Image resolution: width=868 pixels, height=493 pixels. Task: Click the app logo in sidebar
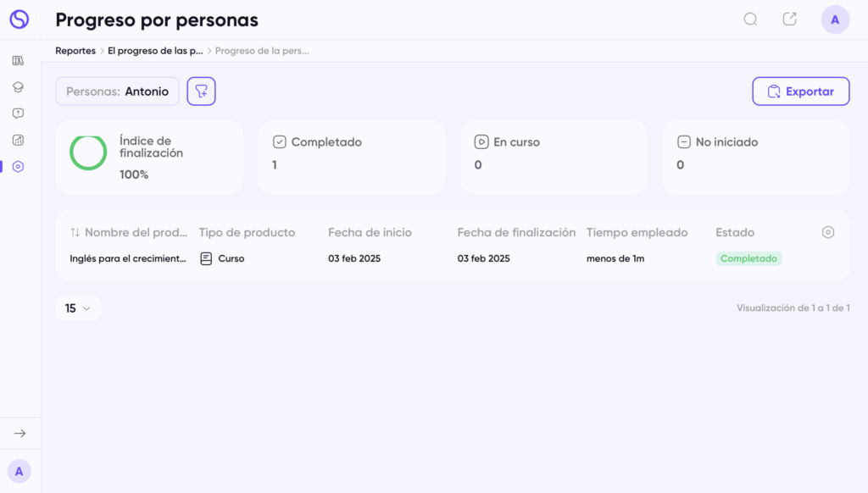pyautogui.click(x=19, y=19)
